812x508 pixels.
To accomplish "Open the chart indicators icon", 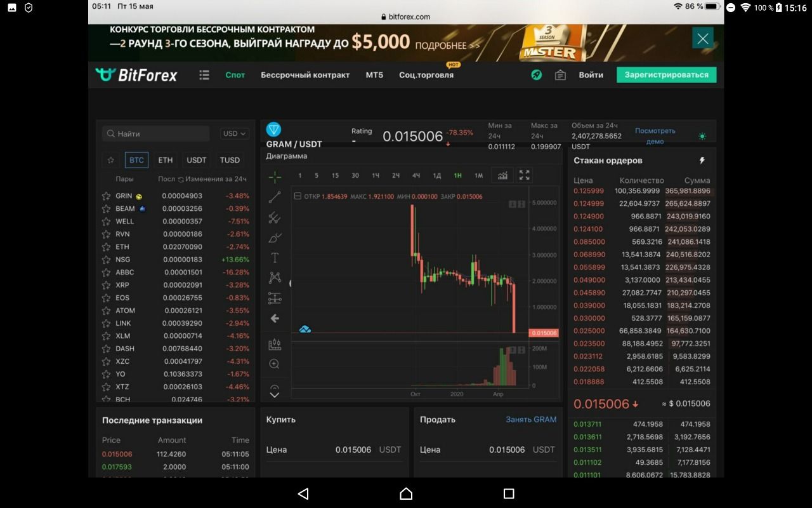I will (x=502, y=175).
